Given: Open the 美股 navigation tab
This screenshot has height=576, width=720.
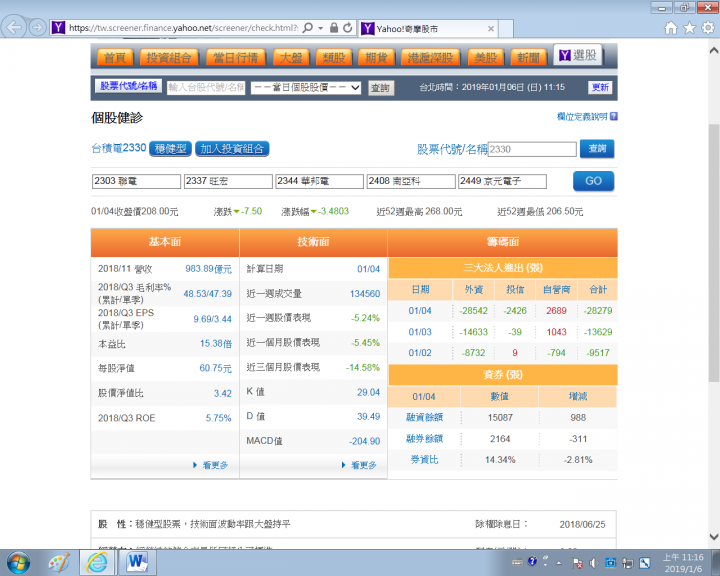Looking at the screenshot, I should [x=486, y=57].
